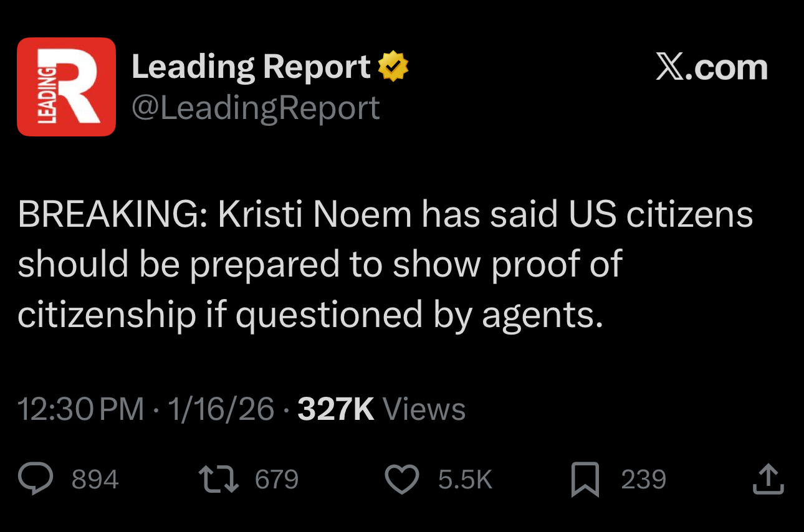
Task: Like the post with the heart icon
Action: coord(403,480)
